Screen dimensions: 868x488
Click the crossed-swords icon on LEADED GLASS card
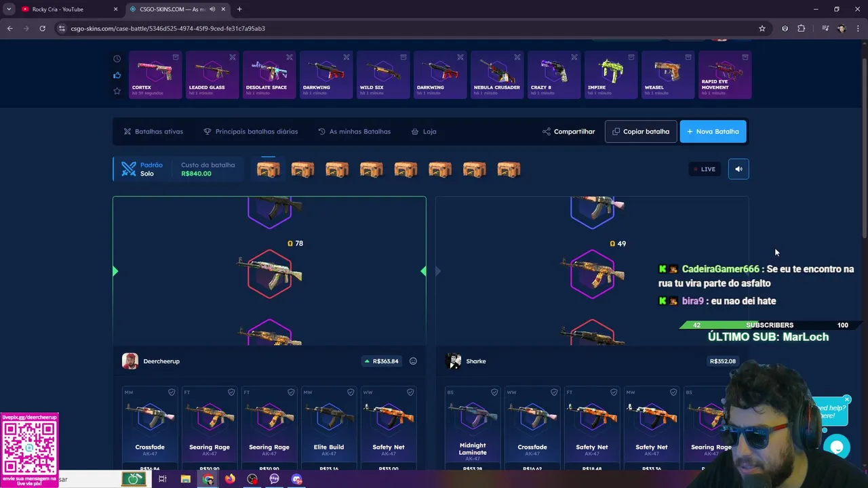point(233,57)
